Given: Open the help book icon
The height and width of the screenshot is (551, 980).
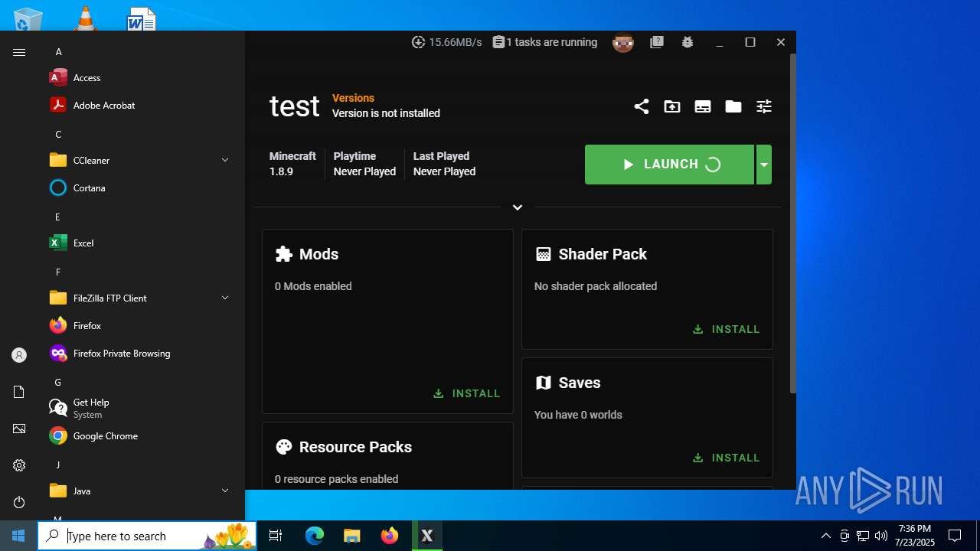Looking at the screenshot, I should click(x=657, y=42).
